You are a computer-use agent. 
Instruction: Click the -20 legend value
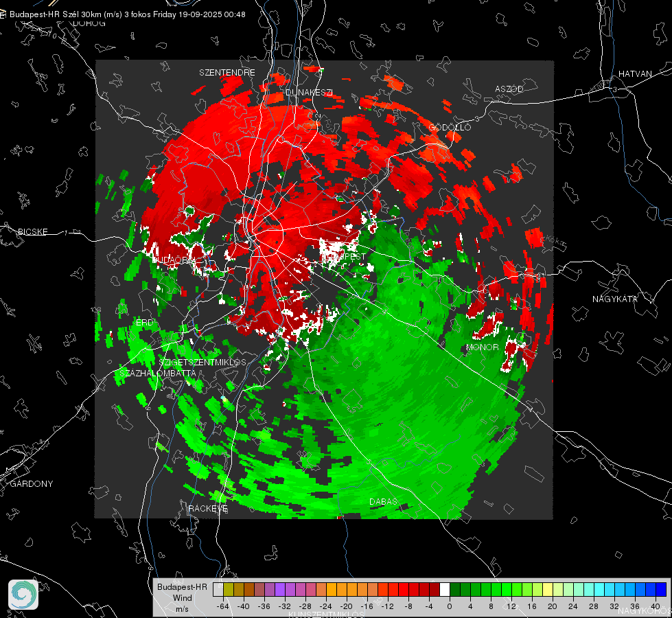346,606
